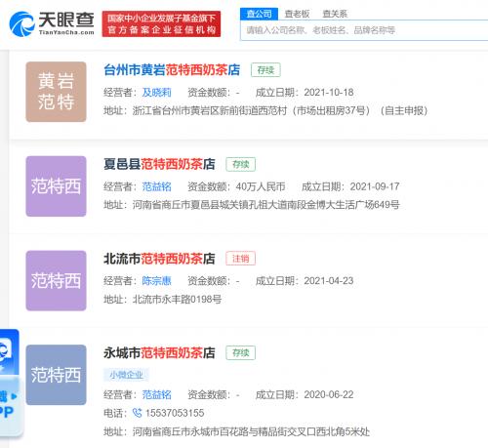Screen dimensions: 488x448
Task: Click establishment date 2021-09-17
Action: pyautogui.click(x=375, y=186)
